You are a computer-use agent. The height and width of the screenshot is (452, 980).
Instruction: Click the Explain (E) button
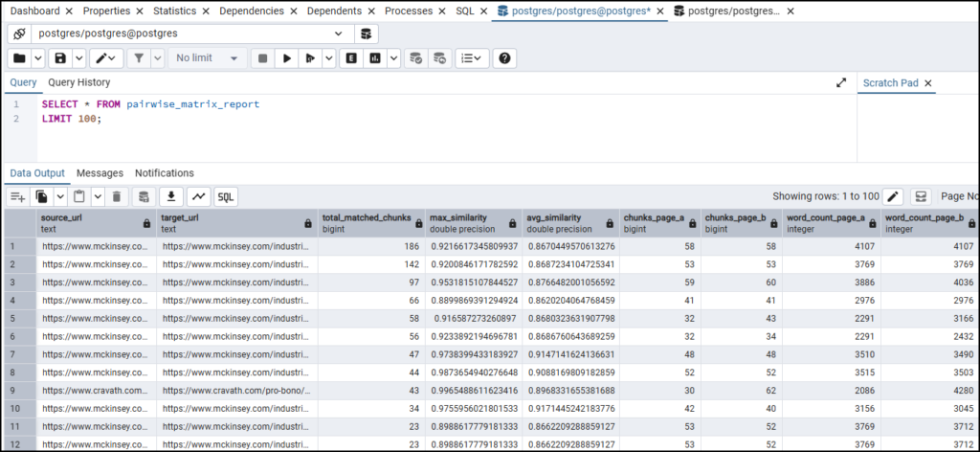pyautogui.click(x=351, y=58)
